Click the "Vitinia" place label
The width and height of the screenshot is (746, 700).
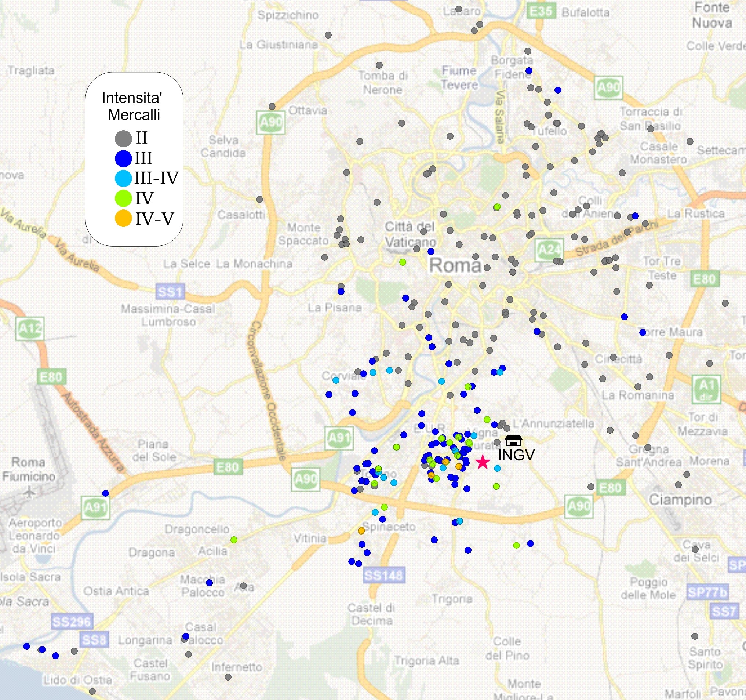pyautogui.click(x=310, y=538)
